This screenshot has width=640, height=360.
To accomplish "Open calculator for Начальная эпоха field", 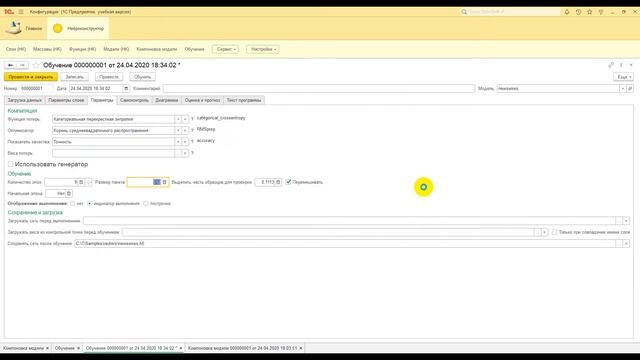I will click(69, 193).
